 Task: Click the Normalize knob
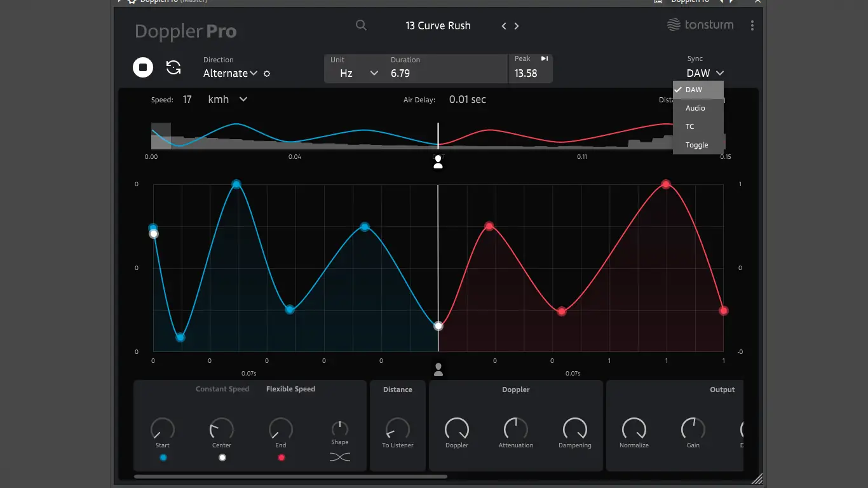click(634, 429)
